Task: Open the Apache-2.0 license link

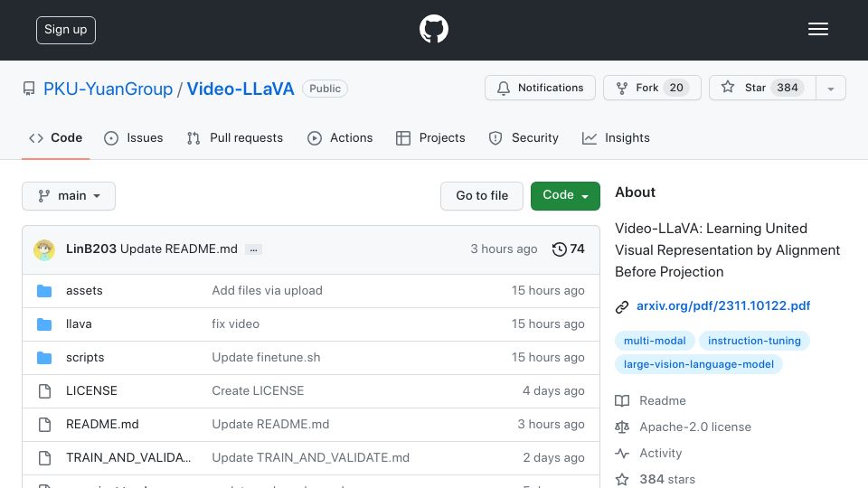Action: point(684,427)
